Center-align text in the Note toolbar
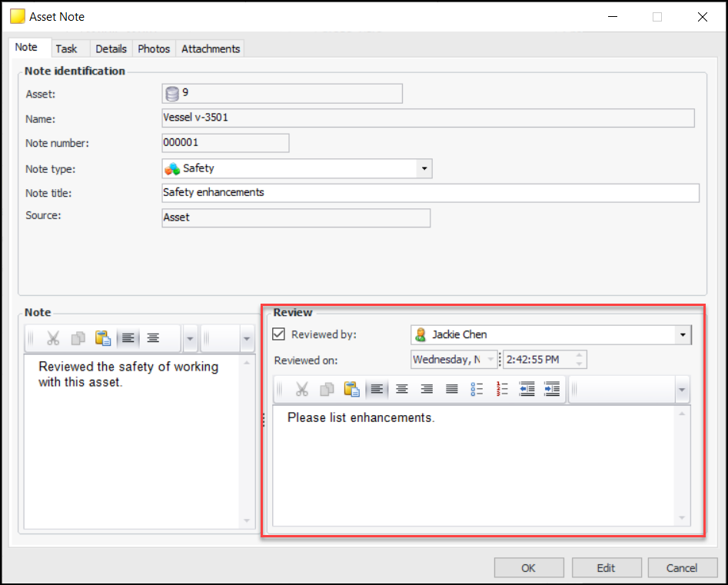 click(153, 338)
